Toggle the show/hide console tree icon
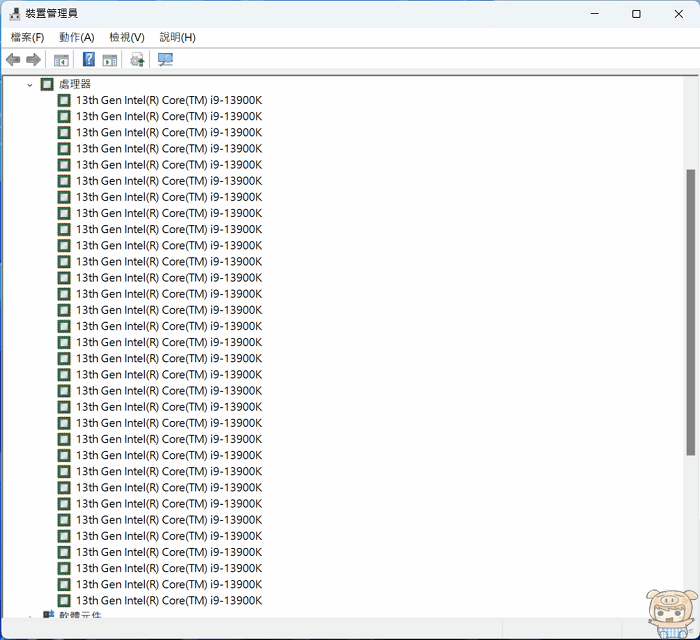 [61, 60]
